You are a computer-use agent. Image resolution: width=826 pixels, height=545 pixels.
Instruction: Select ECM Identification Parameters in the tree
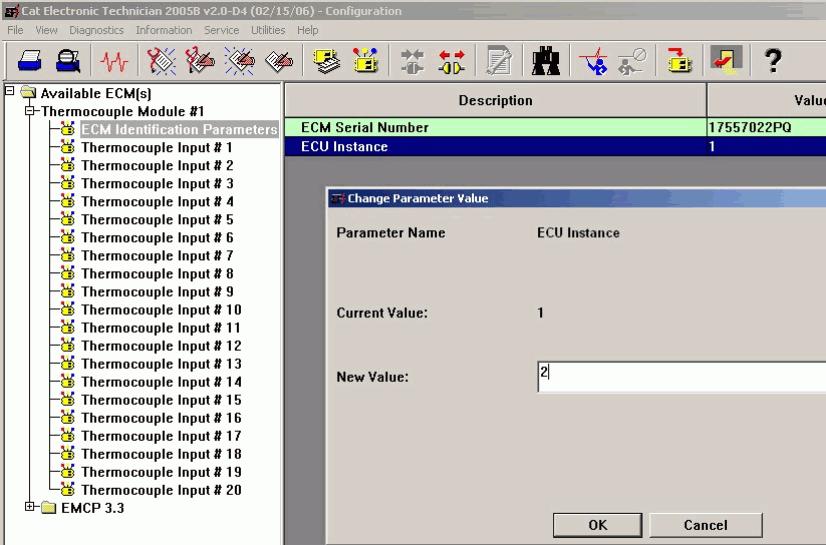tap(179, 129)
